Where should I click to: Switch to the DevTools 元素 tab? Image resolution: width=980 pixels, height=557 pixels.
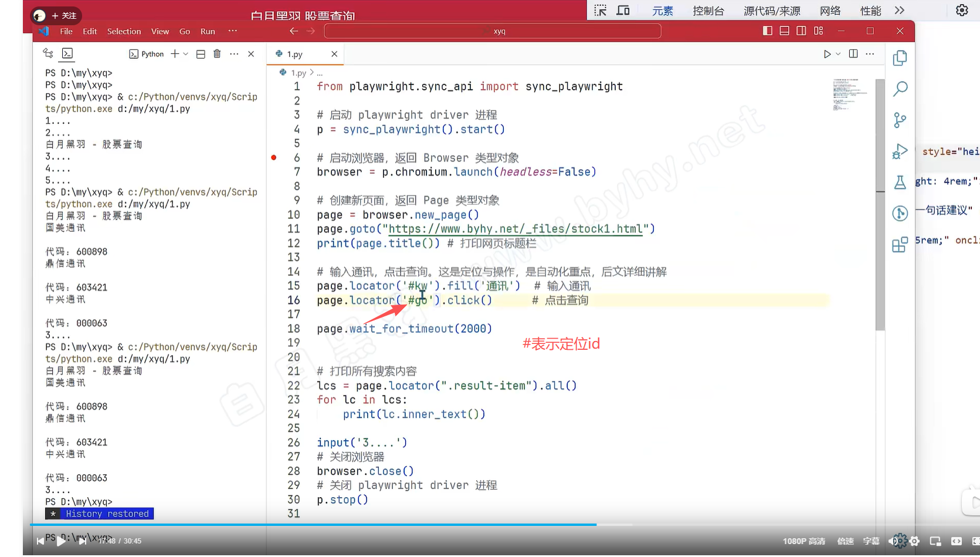coord(663,11)
